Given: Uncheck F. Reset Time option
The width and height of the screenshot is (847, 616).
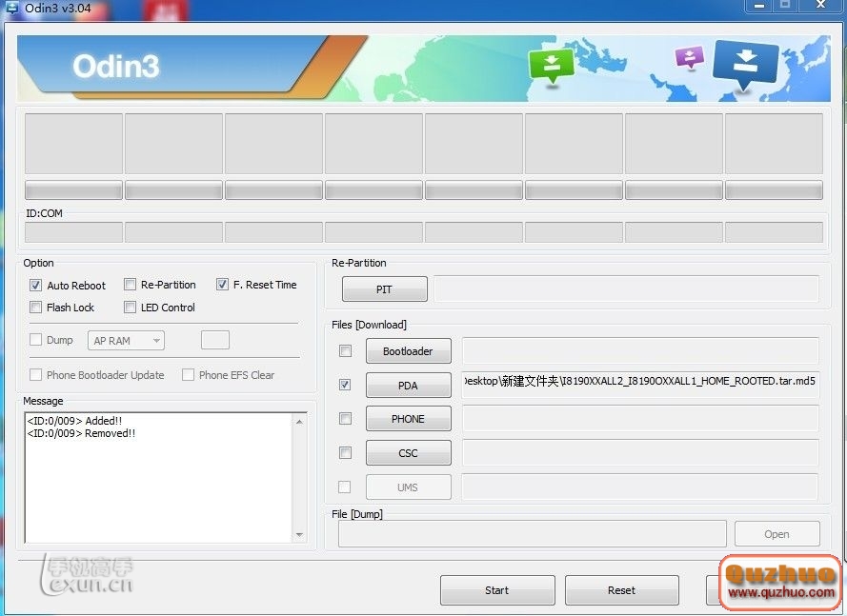Looking at the screenshot, I should click(x=222, y=284).
